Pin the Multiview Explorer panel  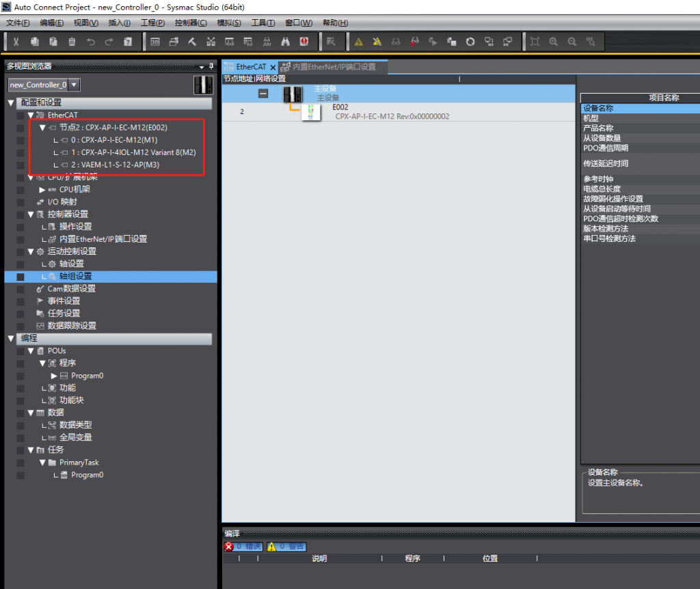coord(211,66)
